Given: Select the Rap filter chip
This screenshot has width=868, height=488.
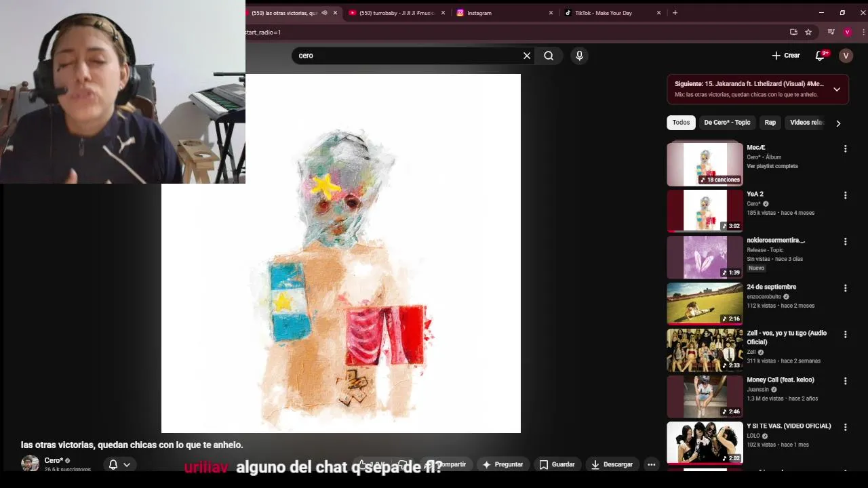Looking at the screenshot, I should click(x=770, y=123).
